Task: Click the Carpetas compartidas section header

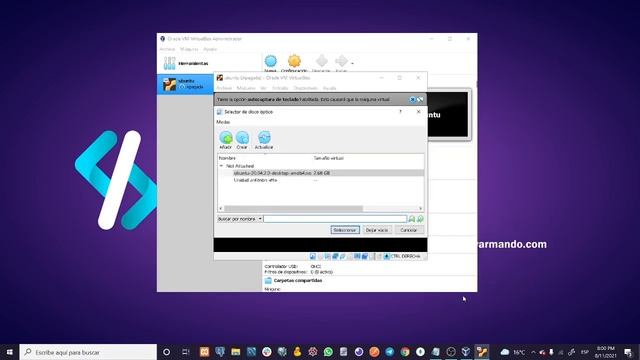Action: pyautogui.click(x=298, y=280)
